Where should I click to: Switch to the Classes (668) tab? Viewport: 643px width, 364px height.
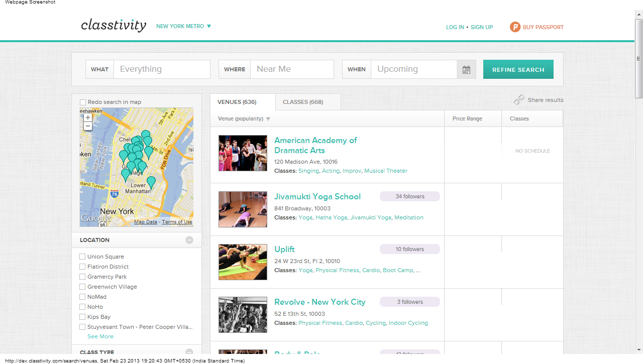click(303, 102)
